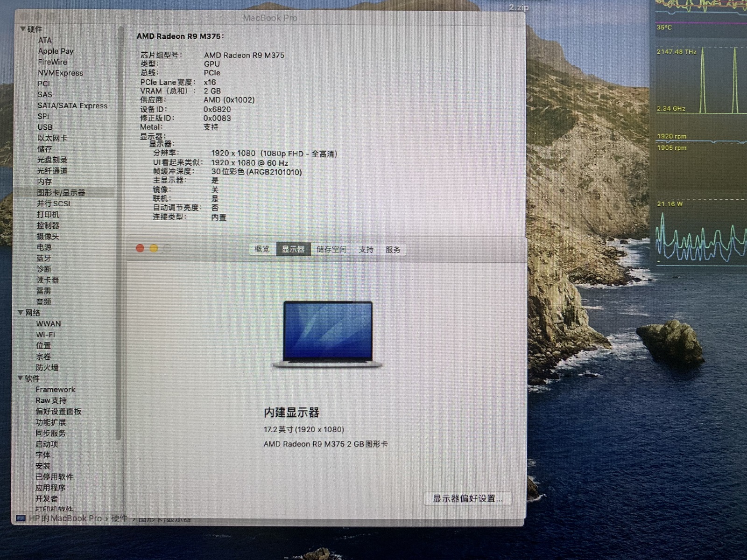Select Framework under software

pyautogui.click(x=55, y=389)
